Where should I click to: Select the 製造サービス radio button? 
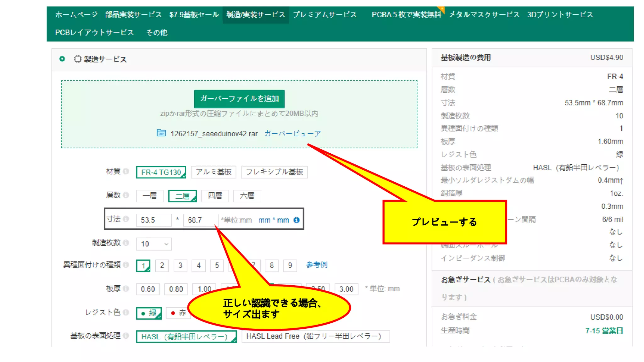(x=62, y=59)
